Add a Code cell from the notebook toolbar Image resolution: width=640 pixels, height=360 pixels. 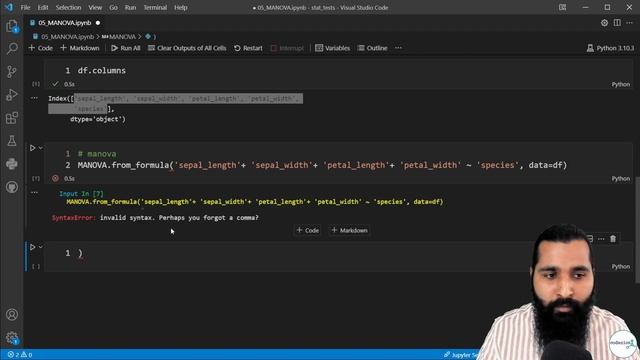pos(41,48)
